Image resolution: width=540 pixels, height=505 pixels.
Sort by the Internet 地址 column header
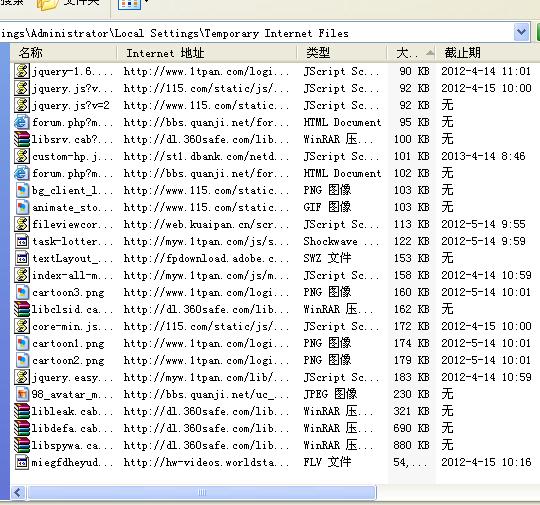point(207,53)
